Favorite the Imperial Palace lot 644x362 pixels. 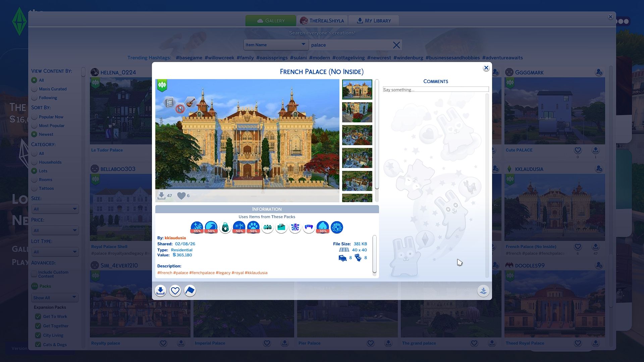pos(267,343)
